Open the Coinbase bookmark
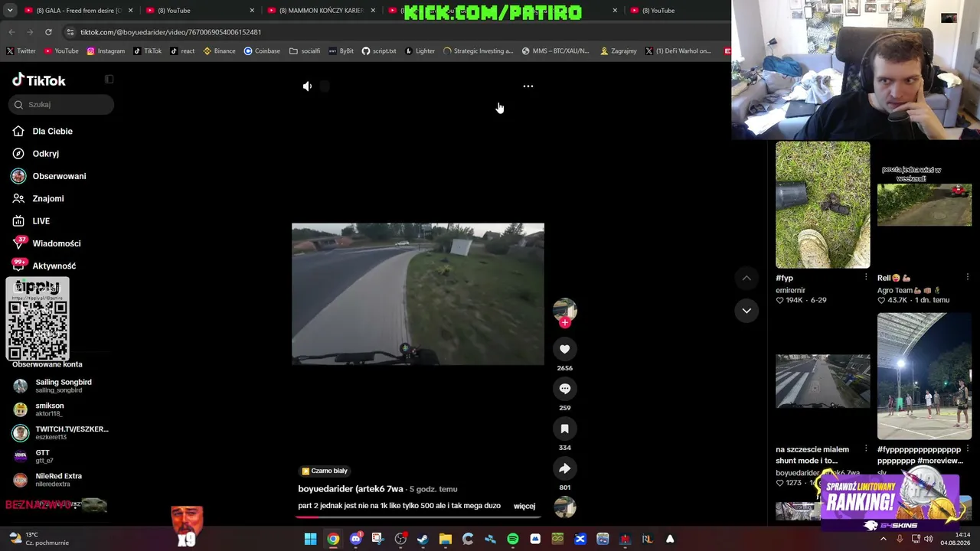 [262, 51]
